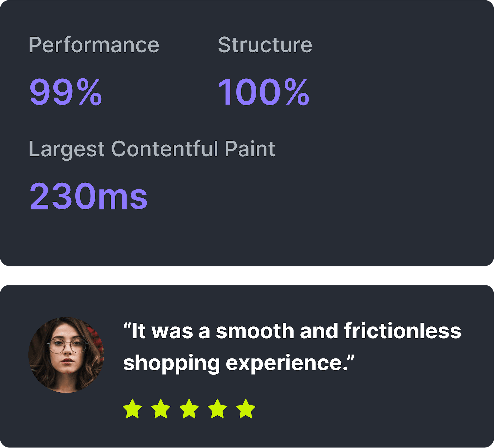Select the fourth rating star
494x448 pixels.
218,409
